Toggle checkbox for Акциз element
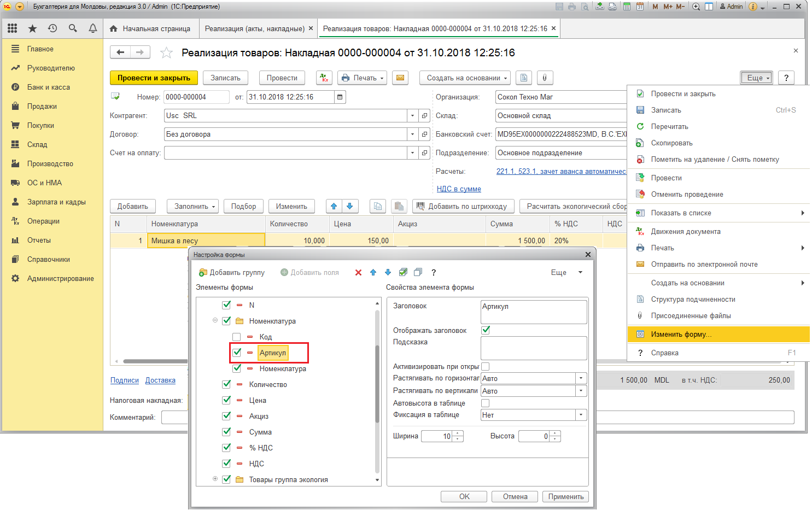This screenshot has height=510, width=812. tap(226, 416)
